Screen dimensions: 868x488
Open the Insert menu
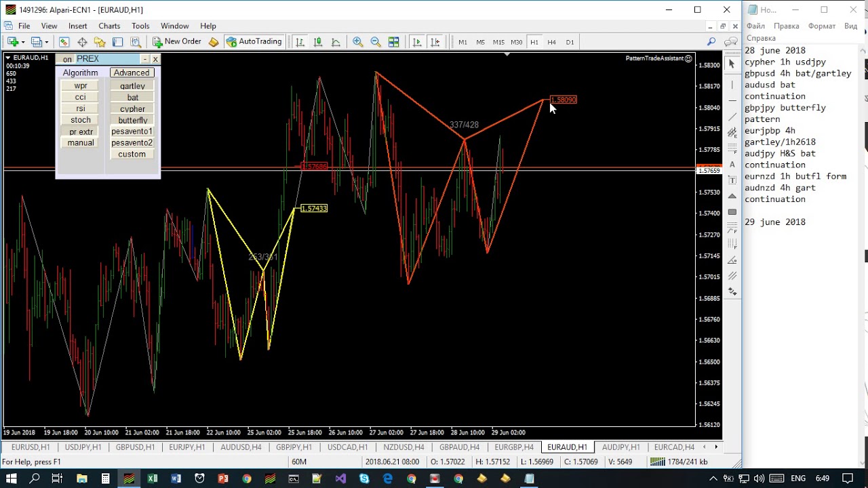pos(77,26)
